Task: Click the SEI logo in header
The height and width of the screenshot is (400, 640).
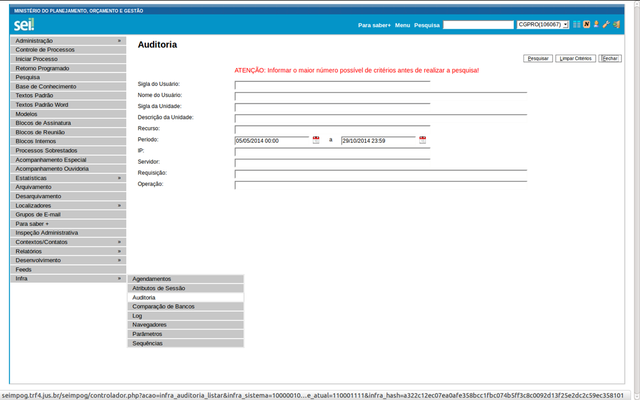Action: pos(23,23)
